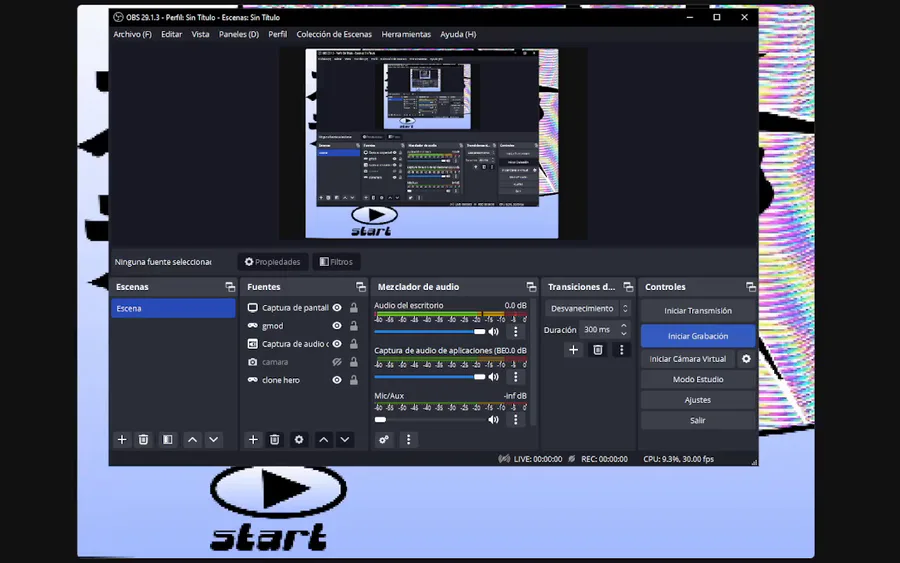The height and width of the screenshot is (563, 900).
Task: Open Propiedades of selected source
Action: point(273,262)
